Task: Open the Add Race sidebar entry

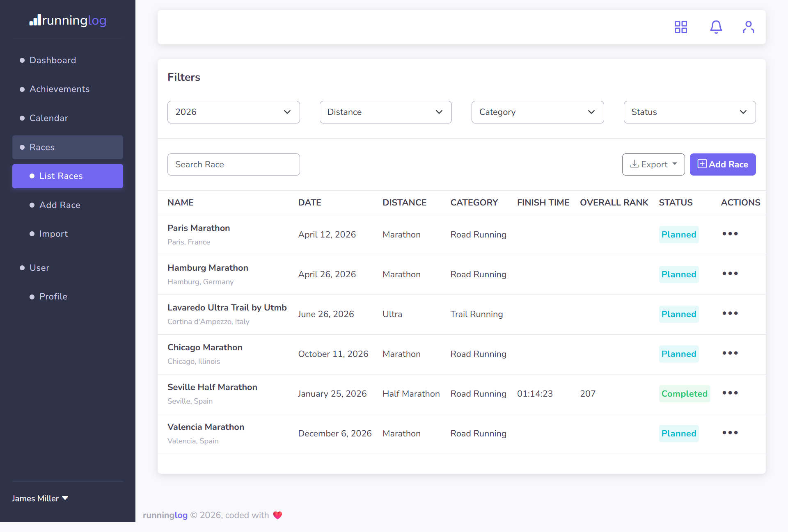Action: (60, 205)
